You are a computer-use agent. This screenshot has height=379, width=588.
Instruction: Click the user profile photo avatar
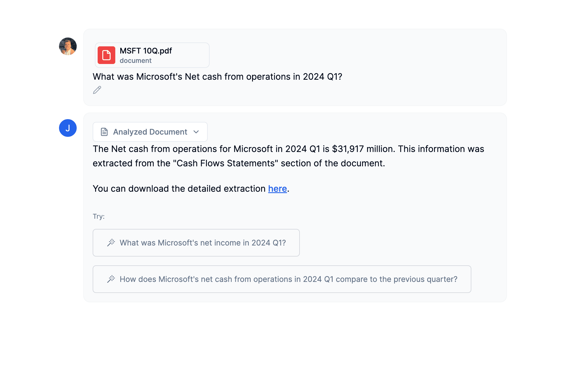tap(68, 46)
